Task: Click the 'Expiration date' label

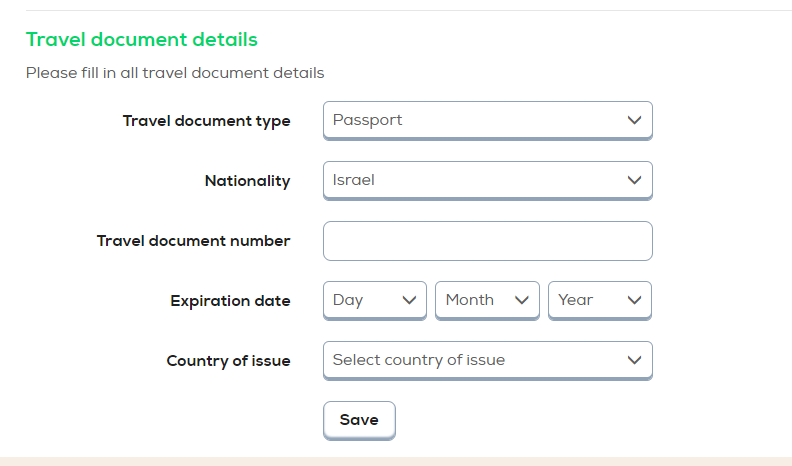Action: 230,301
